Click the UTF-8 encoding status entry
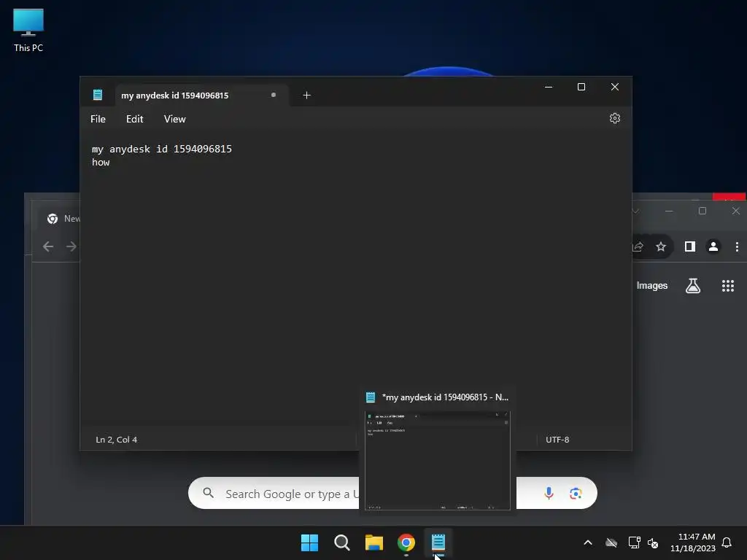This screenshot has height=560, width=747. [x=557, y=440]
